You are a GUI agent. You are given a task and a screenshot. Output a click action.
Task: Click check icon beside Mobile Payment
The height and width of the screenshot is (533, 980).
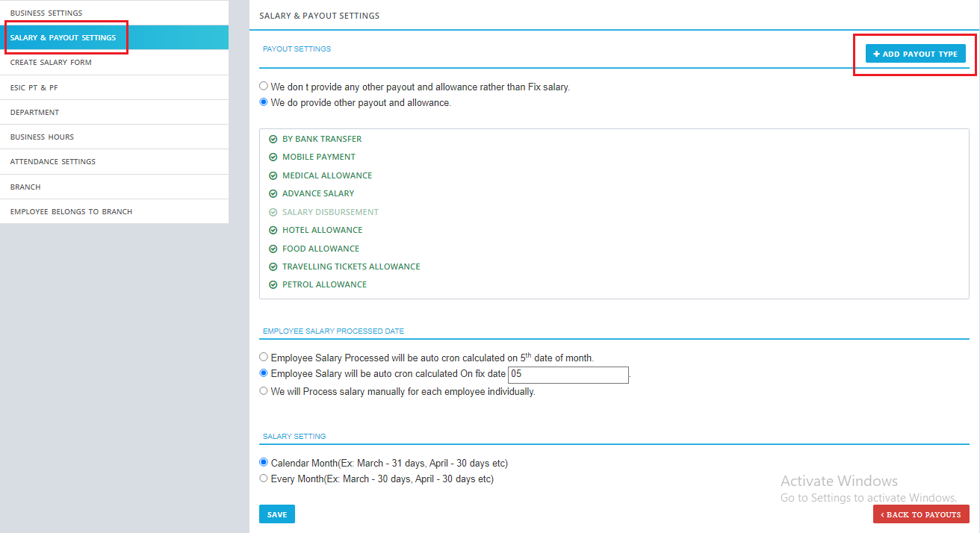coord(273,158)
